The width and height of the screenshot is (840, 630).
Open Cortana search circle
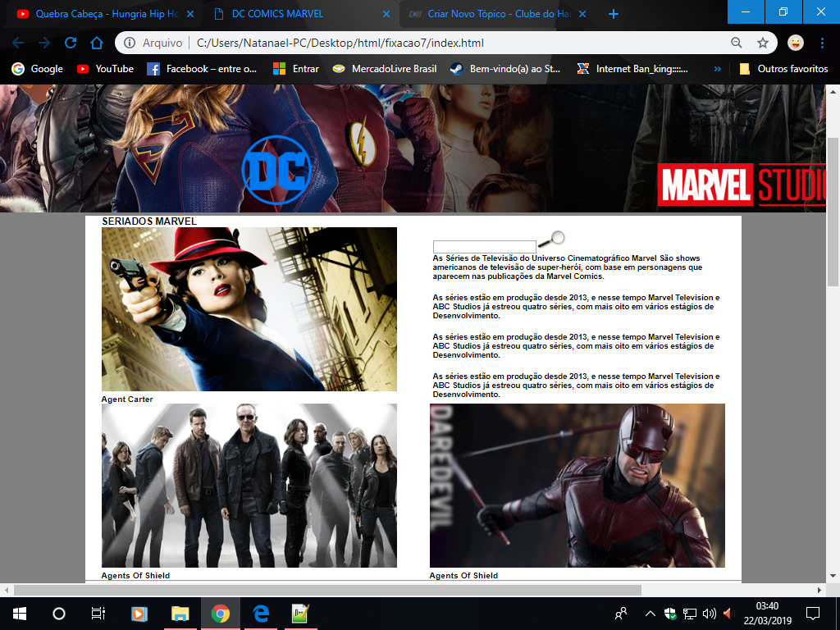[59, 614]
